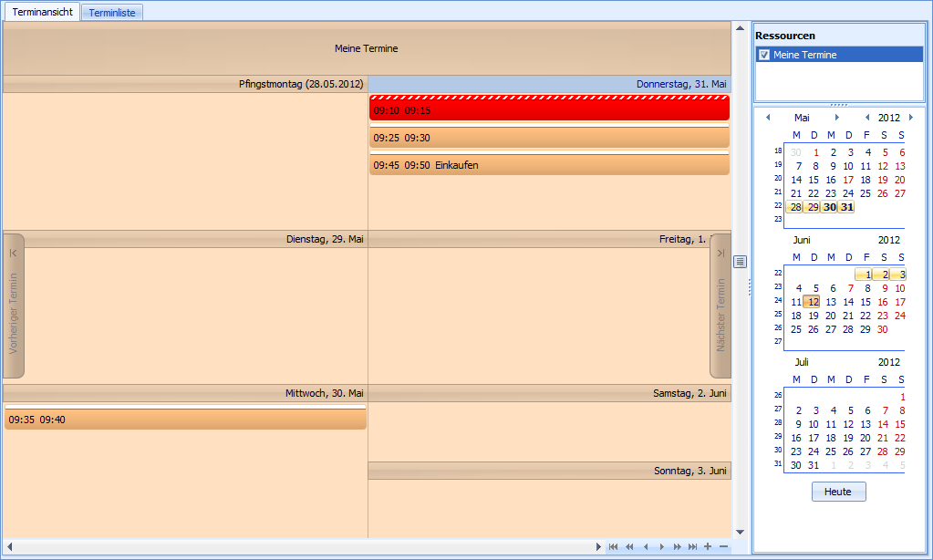
Task: Click the splitter grip beside the scrollbar
Action: 750,287
